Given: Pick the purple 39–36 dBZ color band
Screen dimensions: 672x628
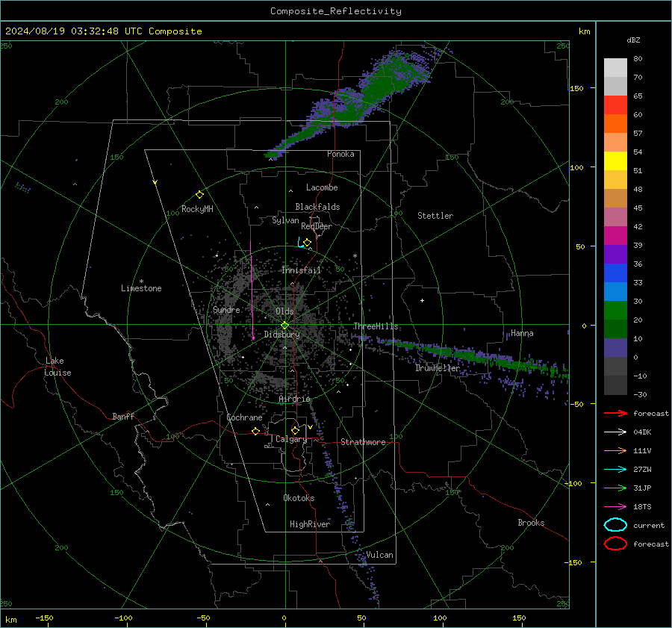Looking at the screenshot, I should (x=615, y=255).
